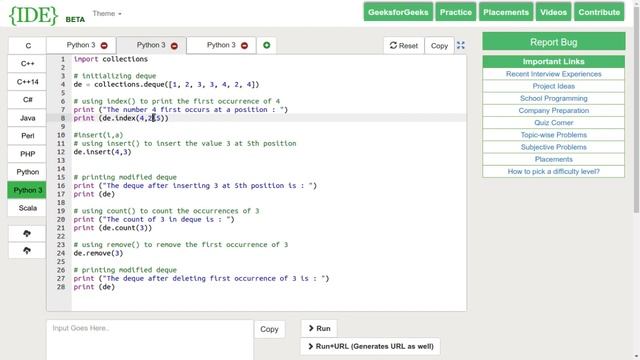This screenshot has width=640, height=360.
Task: Open Placements link in Important Links
Action: (553, 159)
